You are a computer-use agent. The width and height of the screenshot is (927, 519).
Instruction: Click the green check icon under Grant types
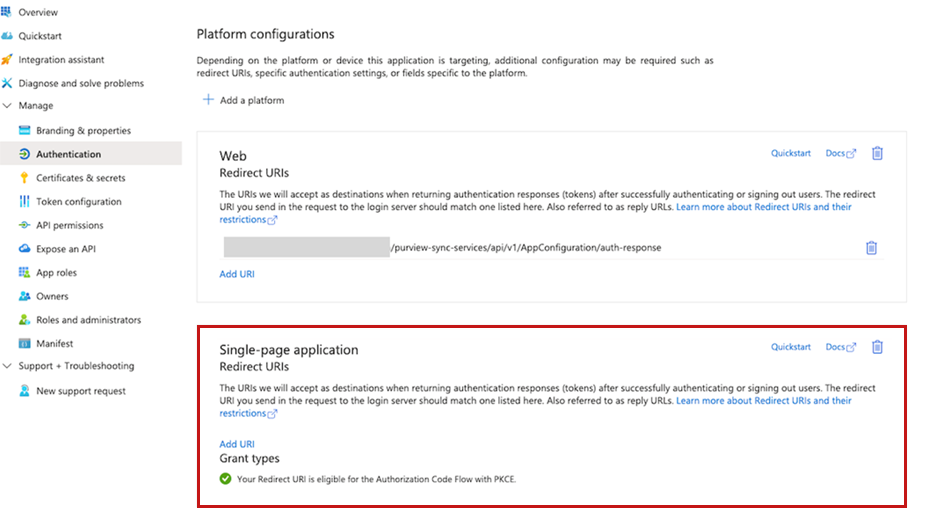225,479
